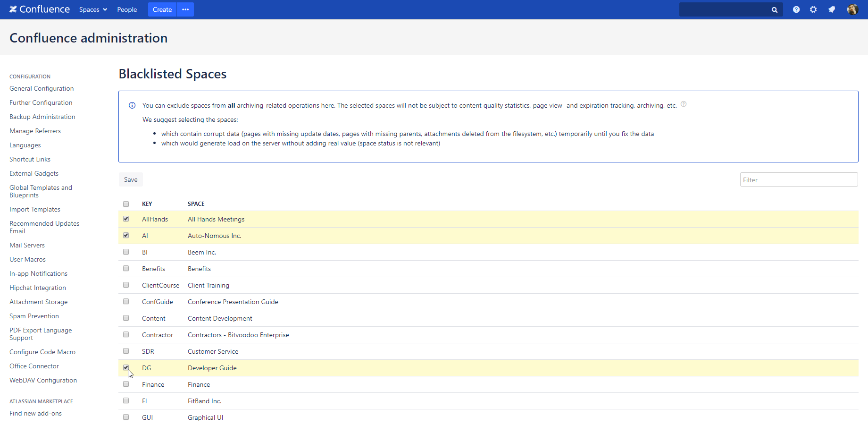
Task: Open Shortcut Links in the sidebar
Action: (x=30, y=159)
